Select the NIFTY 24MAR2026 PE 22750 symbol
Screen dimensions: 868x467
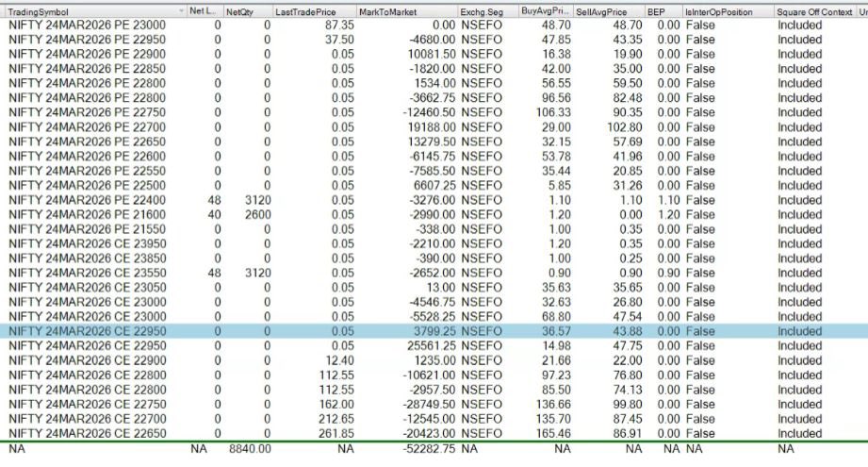(x=87, y=112)
